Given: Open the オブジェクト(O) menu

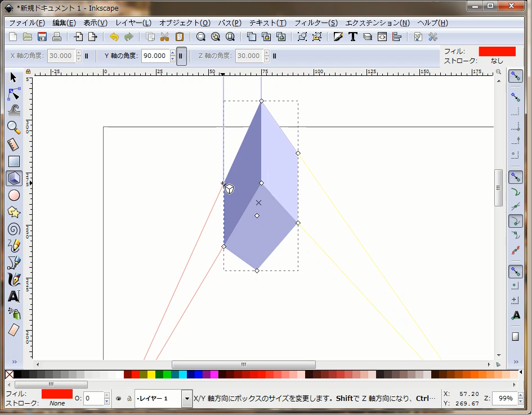Looking at the screenshot, I should [185, 23].
